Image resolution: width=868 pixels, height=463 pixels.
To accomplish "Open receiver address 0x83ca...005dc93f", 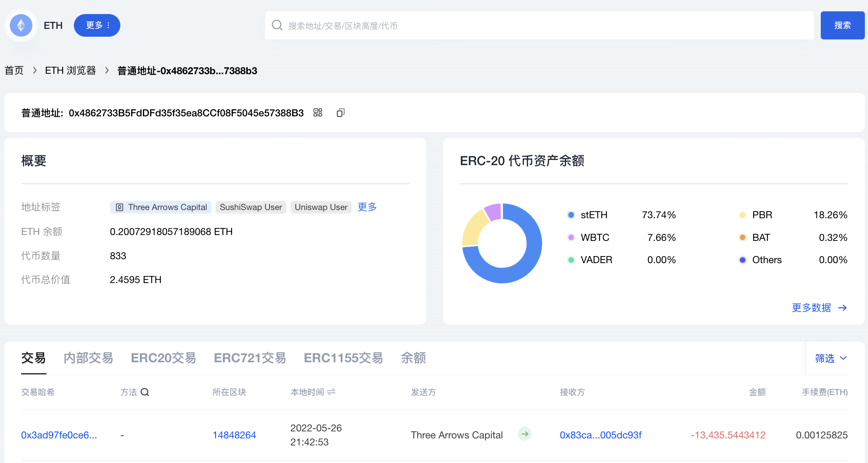I will 601,435.
